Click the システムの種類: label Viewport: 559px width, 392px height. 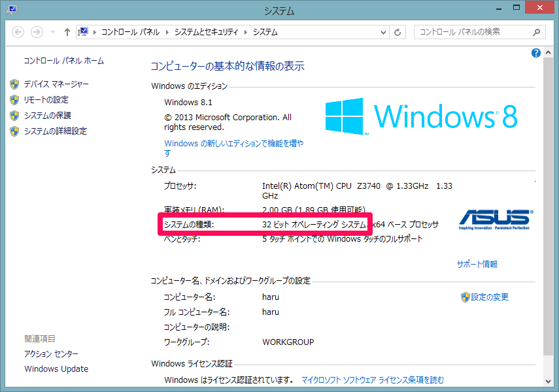tap(189, 225)
